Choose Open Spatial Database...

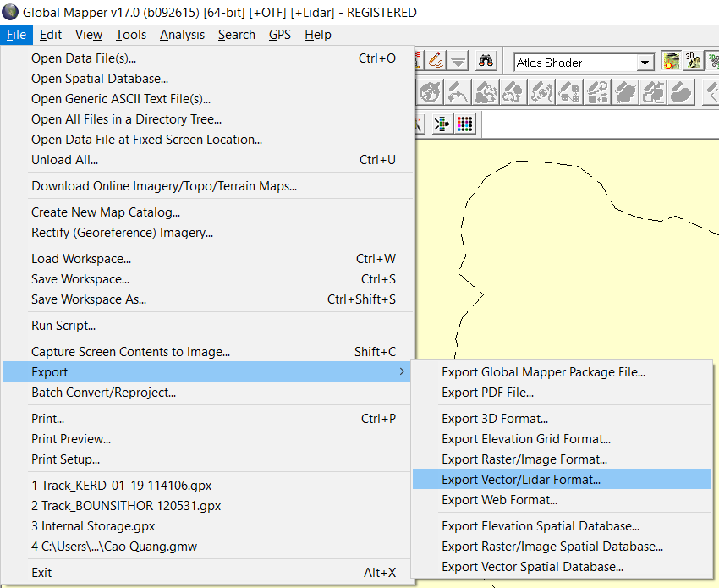(x=208, y=79)
